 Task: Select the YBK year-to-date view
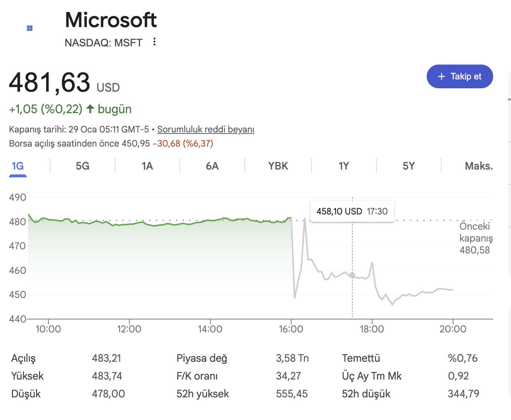(x=278, y=166)
